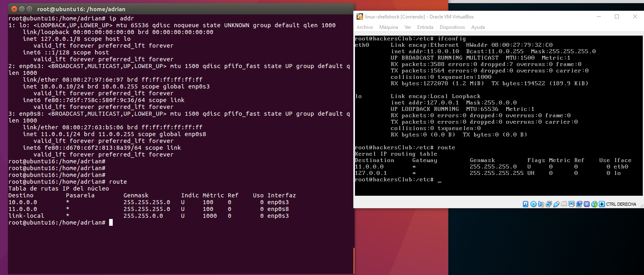The image size is (644, 275).
Task: Click genmask '255.255.255.255' in VM console
Action: (x=496, y=173)
